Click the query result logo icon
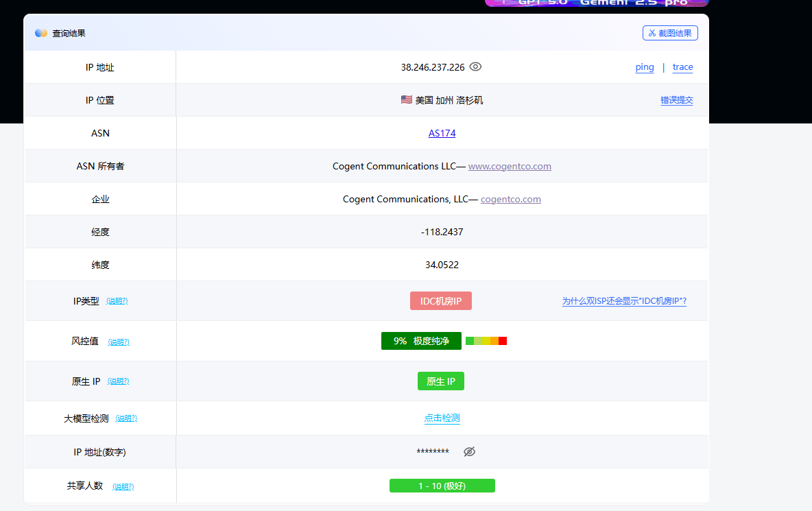812x511 pixels. 41,33
